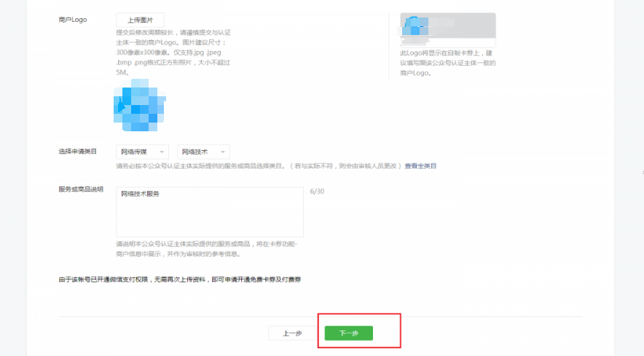This screenshot has height=356, width=644.
Task: Go back with the 上一步 button
Action: [291, 333]
